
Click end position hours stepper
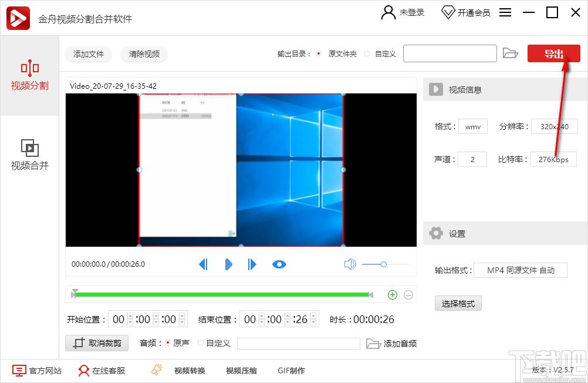click(x=262, y=319)
